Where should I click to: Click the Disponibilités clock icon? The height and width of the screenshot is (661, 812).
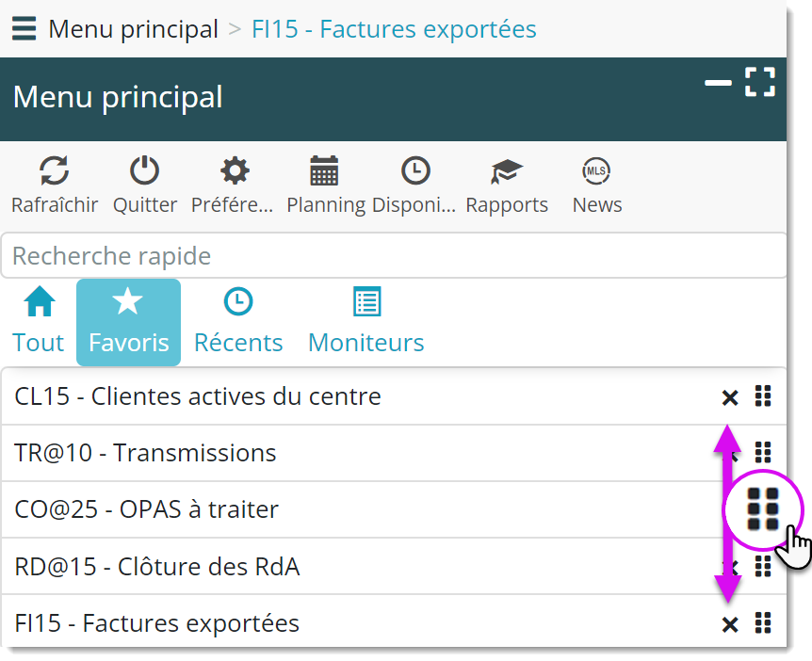(414, 171)
